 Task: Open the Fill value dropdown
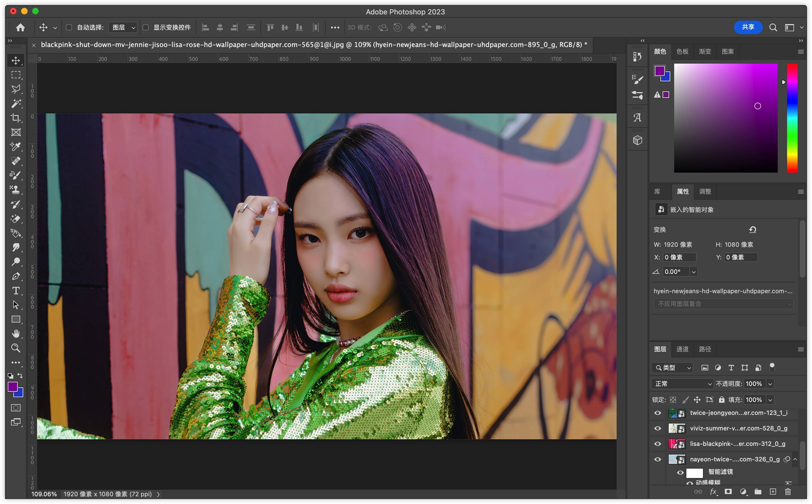(x=770, y=400)
